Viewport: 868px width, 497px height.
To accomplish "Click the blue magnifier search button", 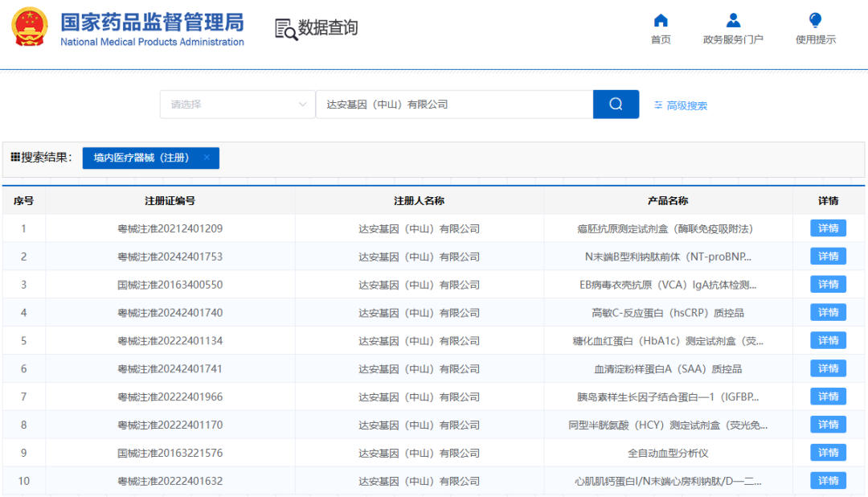I will pos(616,105).
